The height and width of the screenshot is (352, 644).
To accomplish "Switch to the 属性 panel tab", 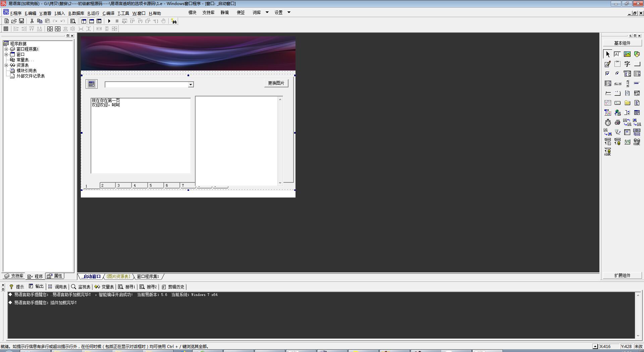I will pos(55,276).
